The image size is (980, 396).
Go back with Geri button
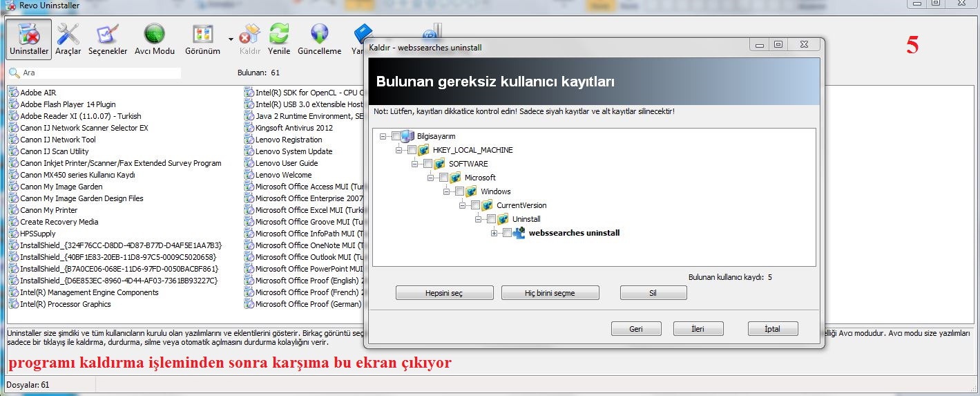tap(636, 329)
